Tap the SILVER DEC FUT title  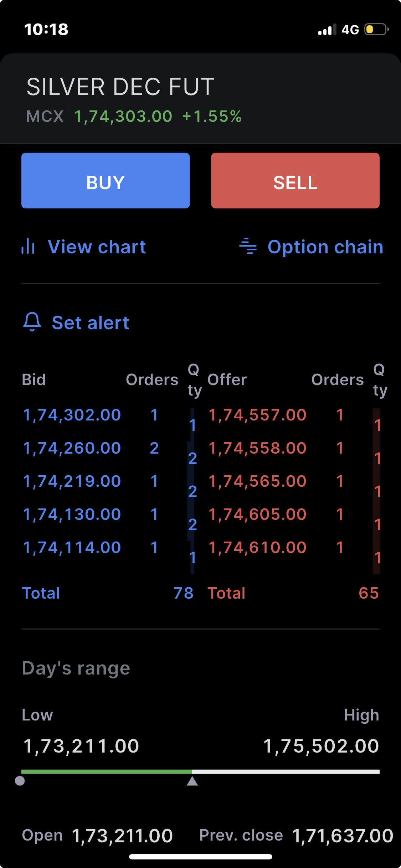pyautogui.click(x=120, y=87)
